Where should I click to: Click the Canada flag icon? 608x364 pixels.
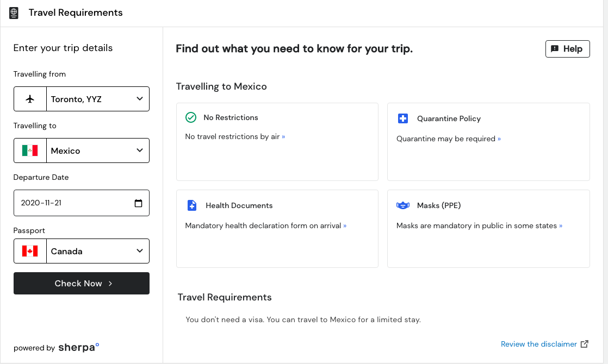30,251
